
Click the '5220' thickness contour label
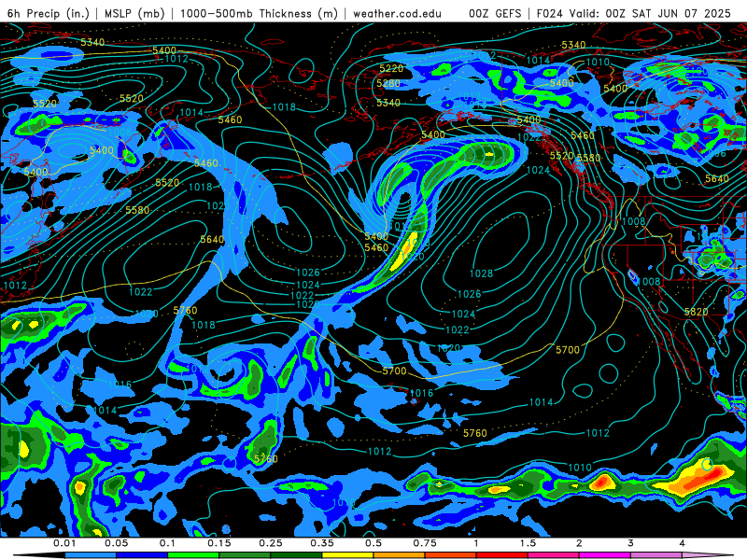pos(391,68)
